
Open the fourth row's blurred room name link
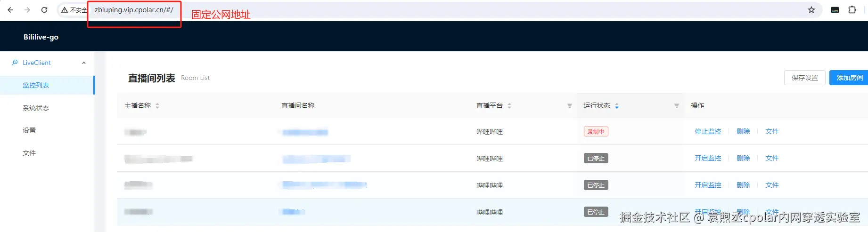(294, 212)
